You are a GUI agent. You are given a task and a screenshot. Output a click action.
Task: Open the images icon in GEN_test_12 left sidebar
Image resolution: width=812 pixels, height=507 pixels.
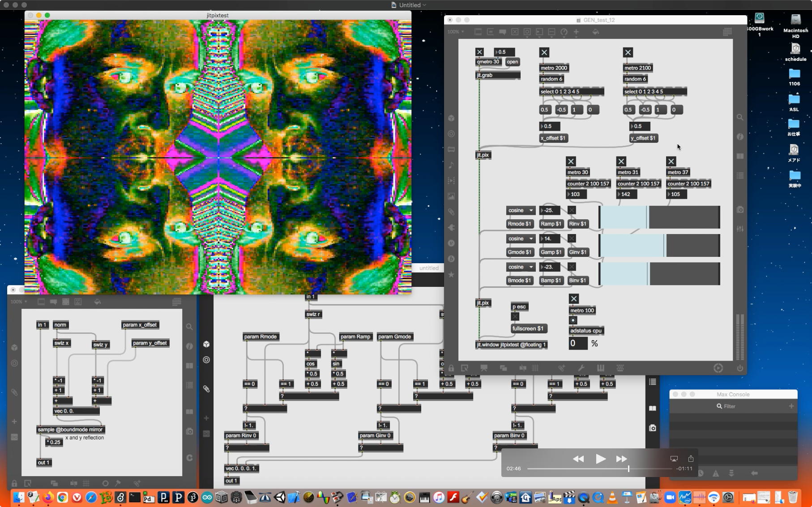pos(451,196)
